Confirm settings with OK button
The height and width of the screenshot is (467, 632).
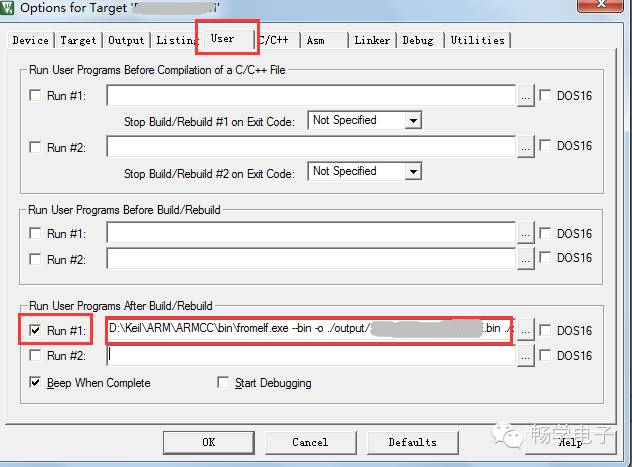209,442
